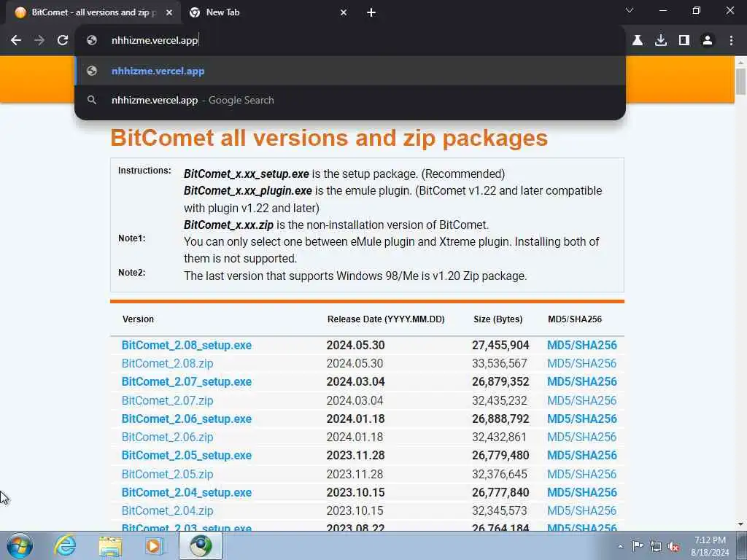747x560 pixels.
Task: Click the muted volume tray icon
Action: (673, 546)
